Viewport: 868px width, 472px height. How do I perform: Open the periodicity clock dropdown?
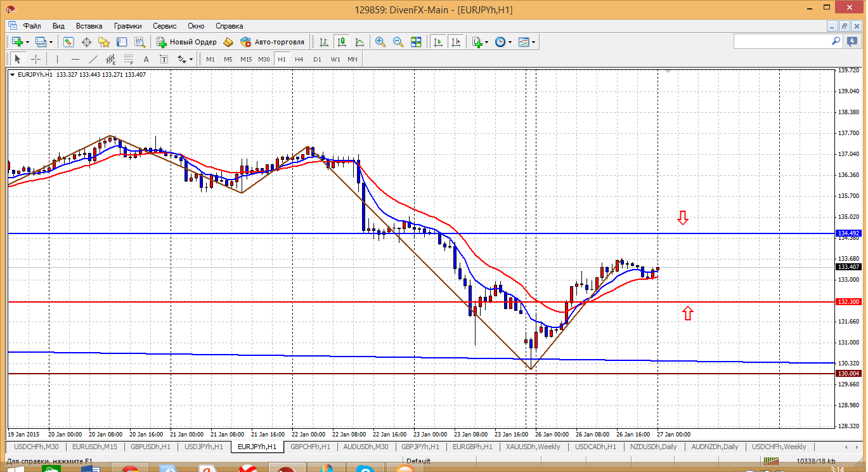click(510, 43)
